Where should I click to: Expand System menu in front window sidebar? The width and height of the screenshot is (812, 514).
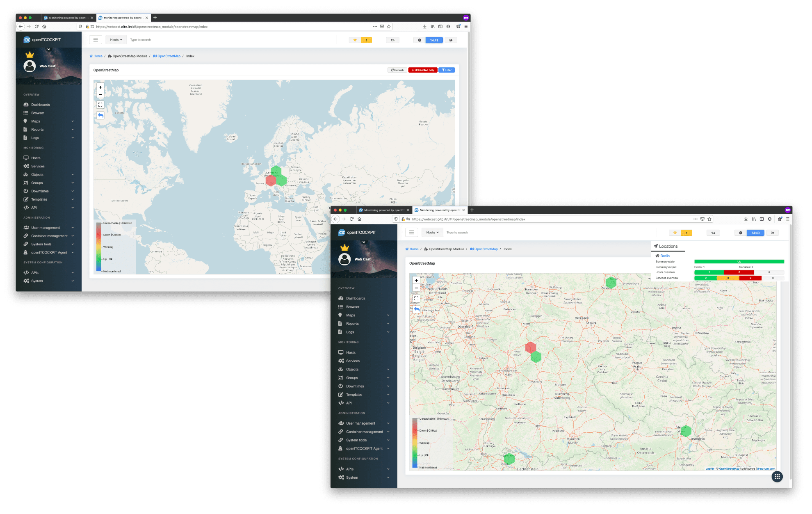point(364,477)
